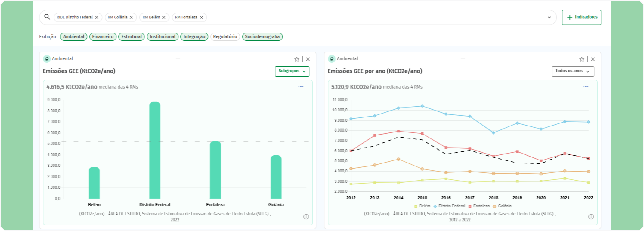Click the Goiânia bar in the chart
The width and height of the screenshot is (644, 231).
point(276,177)
